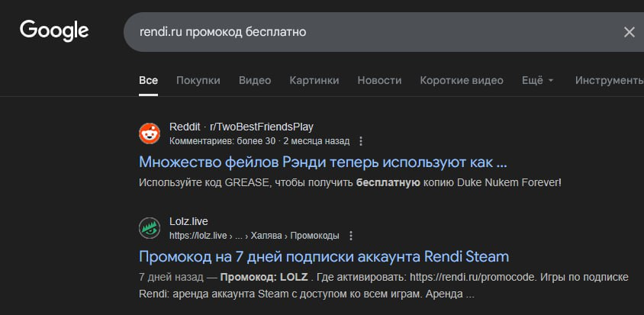Switch to the Покупки tab

tap(198, 81)
